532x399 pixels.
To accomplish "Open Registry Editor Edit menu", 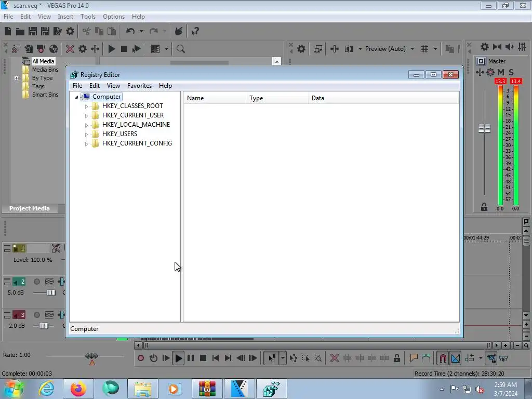I will tap(95, 86).
